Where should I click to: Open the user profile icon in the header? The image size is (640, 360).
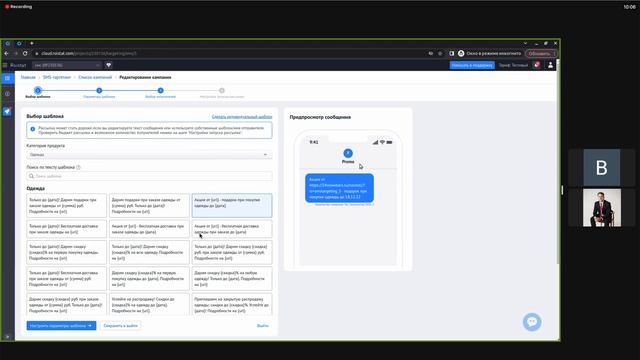pyautogui.click(x=550, y=65)
